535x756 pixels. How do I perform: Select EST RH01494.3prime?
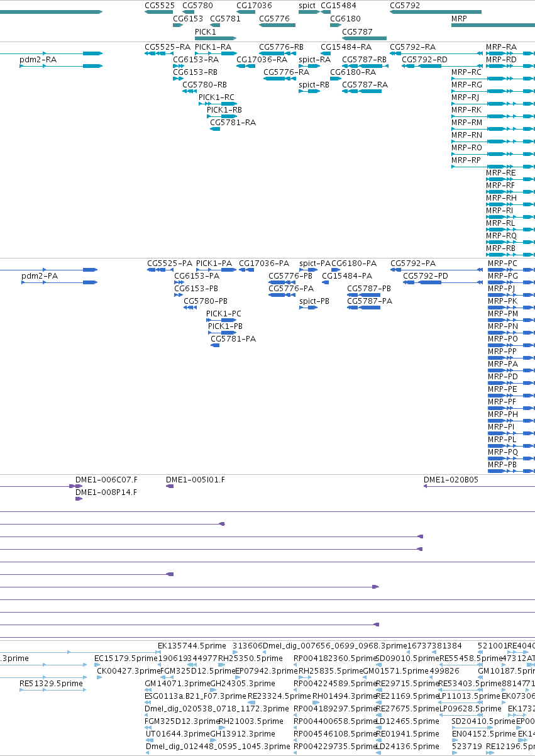(345, 696)
